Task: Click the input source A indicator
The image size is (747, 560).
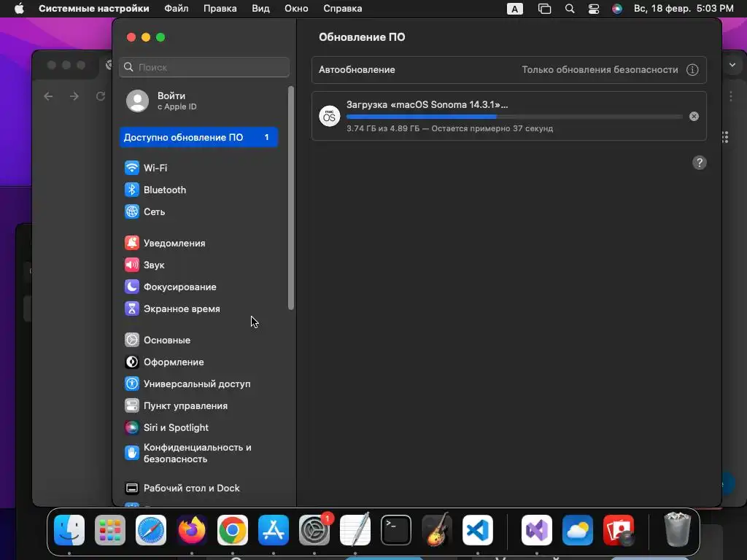Action: [x=514, y=9]
